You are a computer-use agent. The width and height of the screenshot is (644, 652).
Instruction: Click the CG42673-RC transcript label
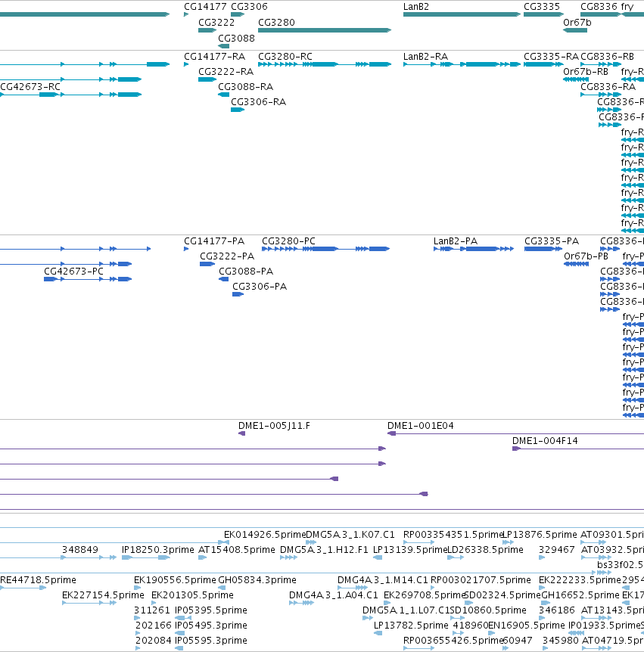[x=30, y=86]
